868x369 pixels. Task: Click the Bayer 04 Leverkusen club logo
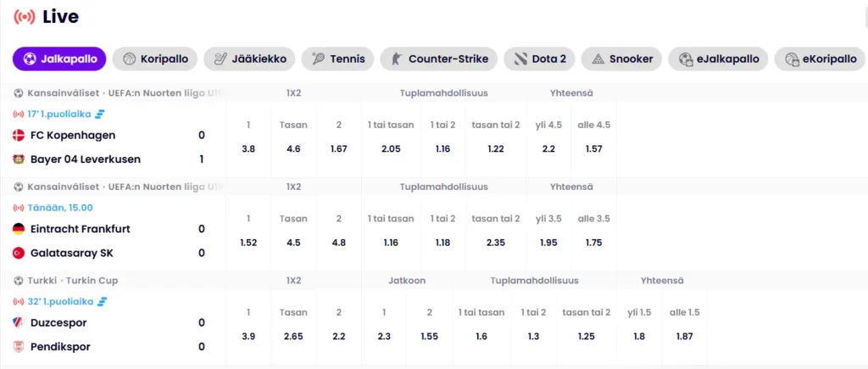(x=19, y=159)
